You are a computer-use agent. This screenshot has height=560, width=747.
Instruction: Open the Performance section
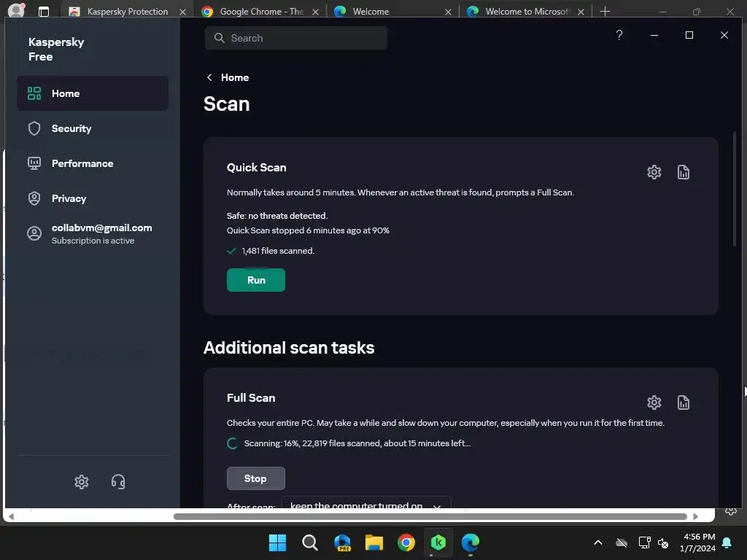point(93,163)
